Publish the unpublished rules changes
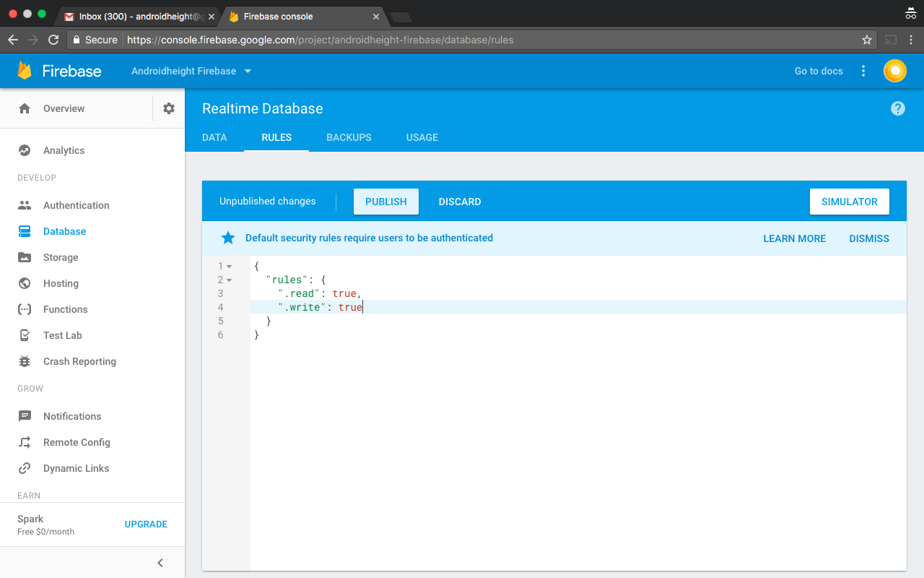The width and height of the screenshot is (924, 578). pyautogui.click(x=385, y=202)
